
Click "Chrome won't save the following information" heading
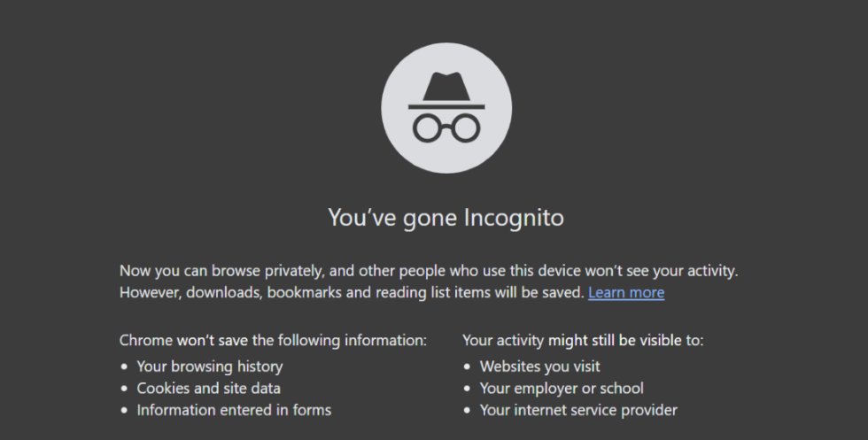273,340
